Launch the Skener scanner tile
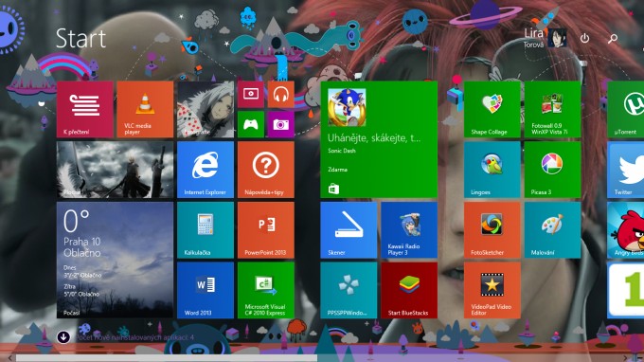The image size is (644, 362). (349, 230)
